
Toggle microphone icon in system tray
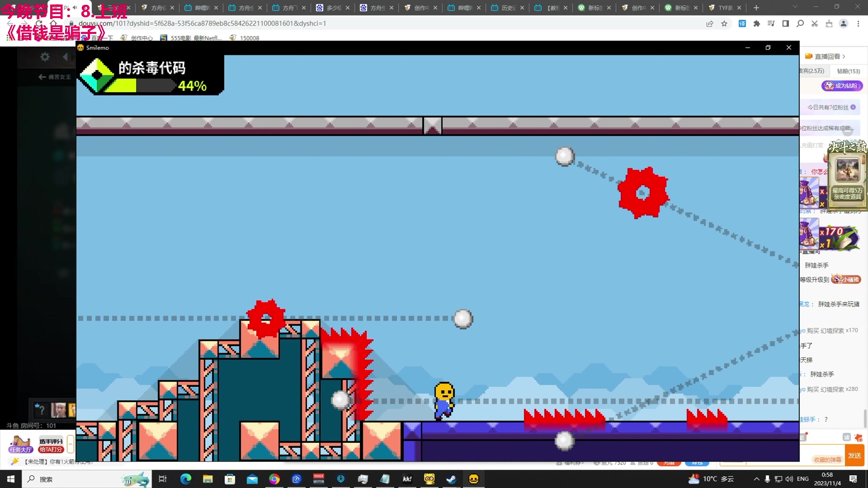click(x=767, y=479)
